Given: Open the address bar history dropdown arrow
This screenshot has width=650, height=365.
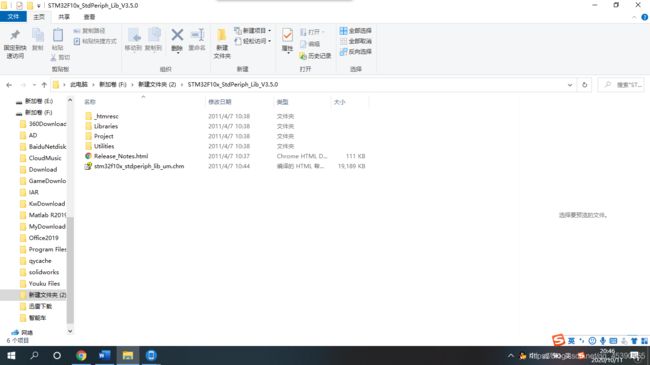Looking at the screenshot, I should point(570,85).
